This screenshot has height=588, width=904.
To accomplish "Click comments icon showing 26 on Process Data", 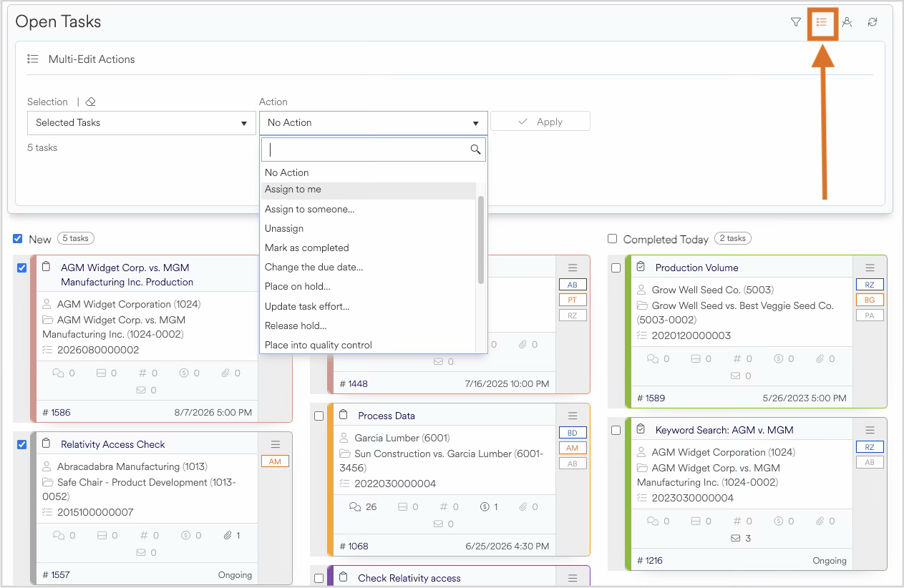I will click(354, 507).
